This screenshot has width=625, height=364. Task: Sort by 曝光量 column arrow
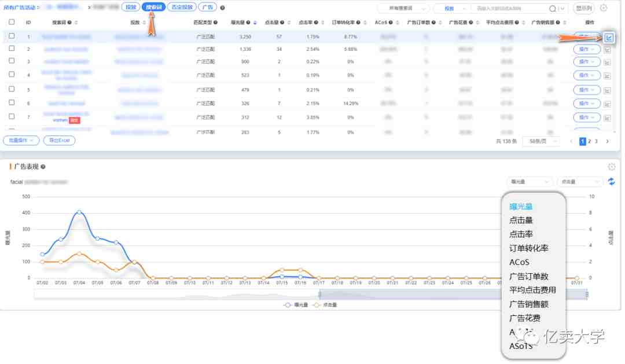coord(256,23)
